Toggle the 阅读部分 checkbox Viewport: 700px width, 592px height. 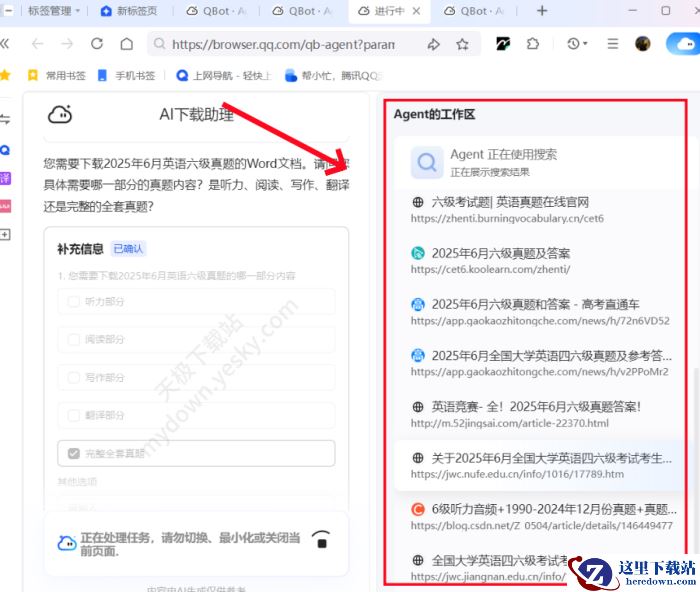(x=73, y=339)
